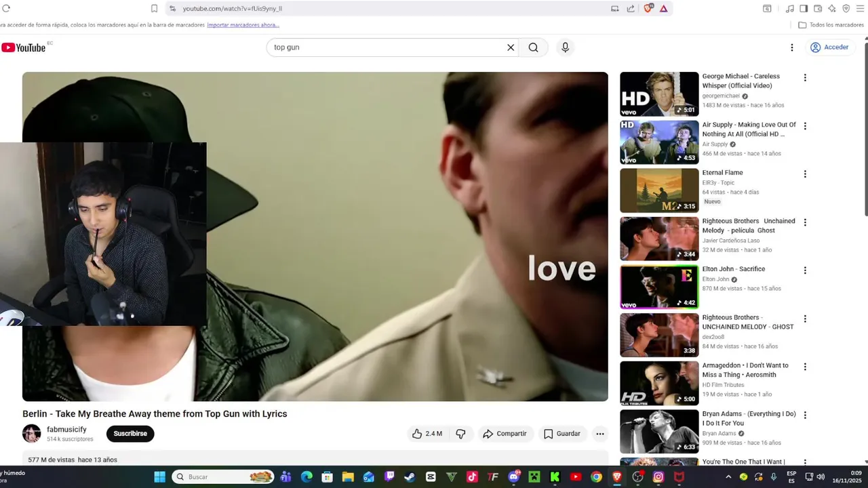Show hidden system tray icons chevron
Viewport: 868px width, 488px height.
click(728, 477)
